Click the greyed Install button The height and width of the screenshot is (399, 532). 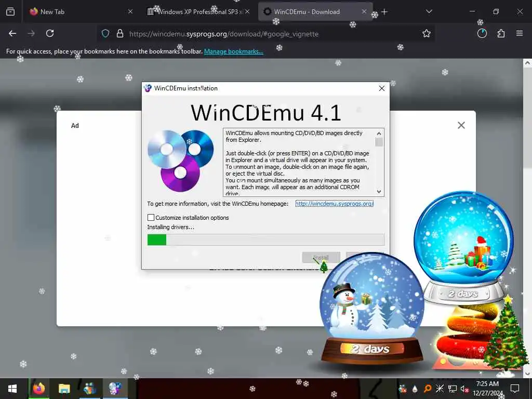pyautogui.click(x=321, y=258)
